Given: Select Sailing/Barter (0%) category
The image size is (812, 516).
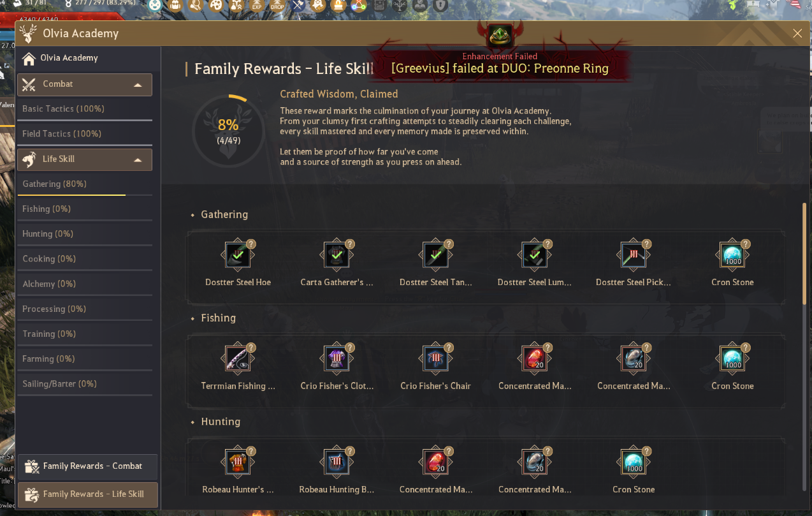Looking at the screenshot, I should pyautogui.click(x=85, y=384).
